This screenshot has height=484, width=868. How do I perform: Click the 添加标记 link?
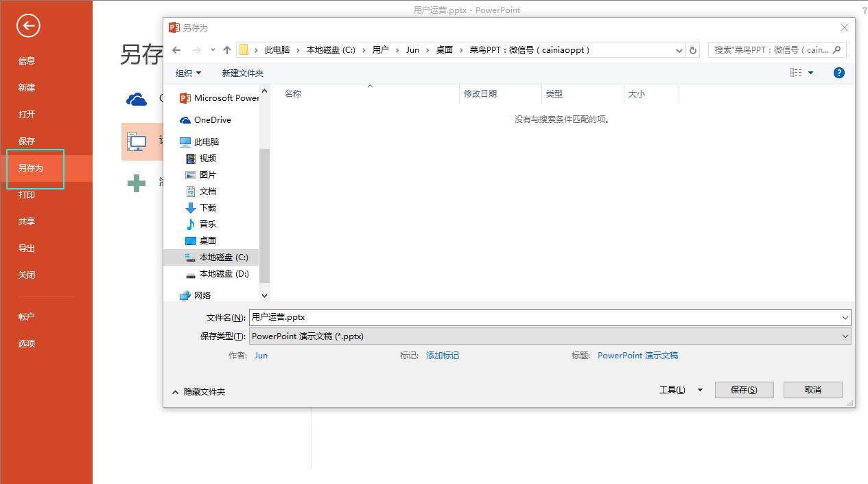pos(442,355)
